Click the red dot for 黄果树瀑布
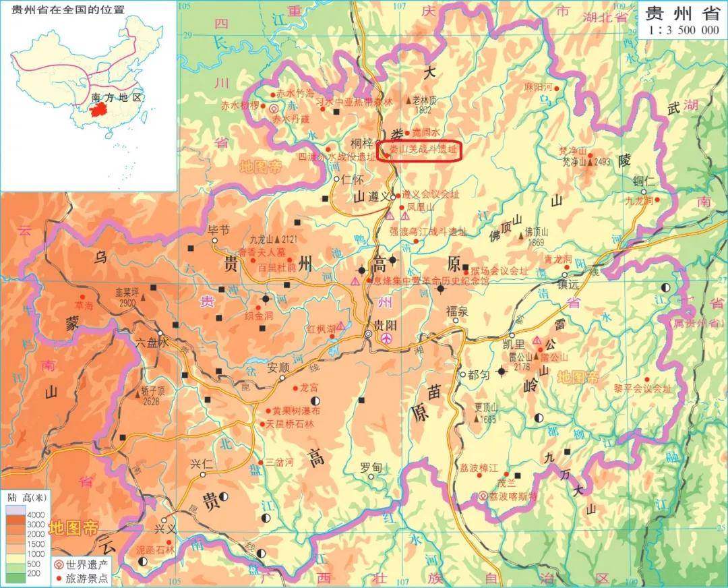This screenshot has height=588, width=728. 268,411
